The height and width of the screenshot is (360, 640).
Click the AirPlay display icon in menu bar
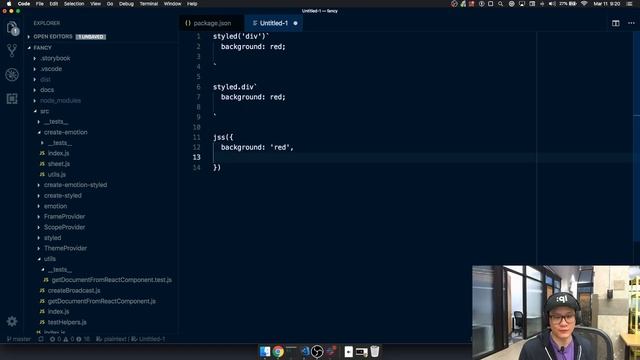[x=522, y=4]
